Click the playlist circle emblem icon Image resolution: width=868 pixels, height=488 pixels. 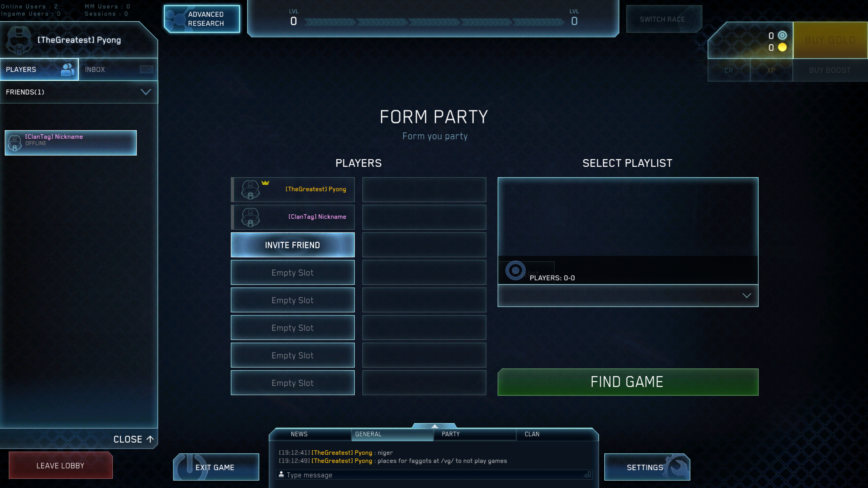pos(515,270)
